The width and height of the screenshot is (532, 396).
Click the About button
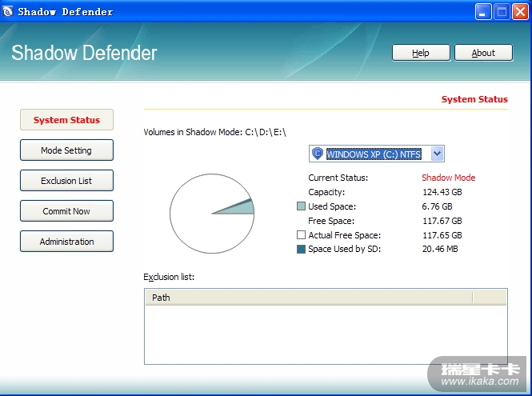[483, 53]
